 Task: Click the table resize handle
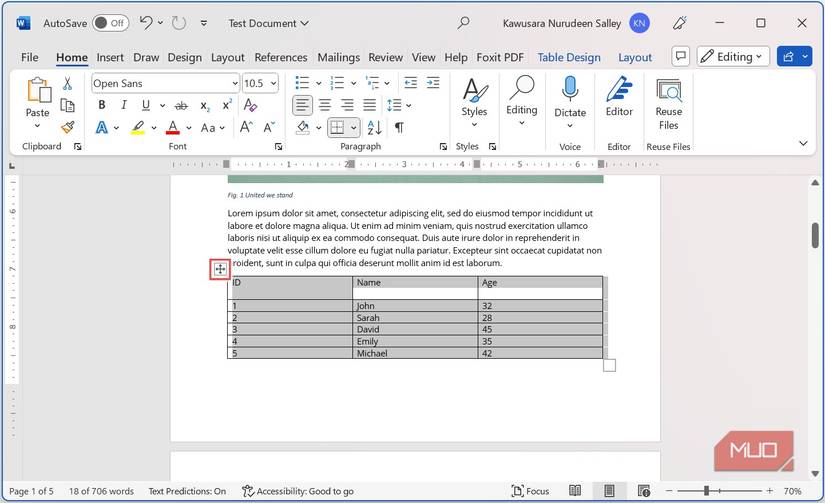point(609,365)
